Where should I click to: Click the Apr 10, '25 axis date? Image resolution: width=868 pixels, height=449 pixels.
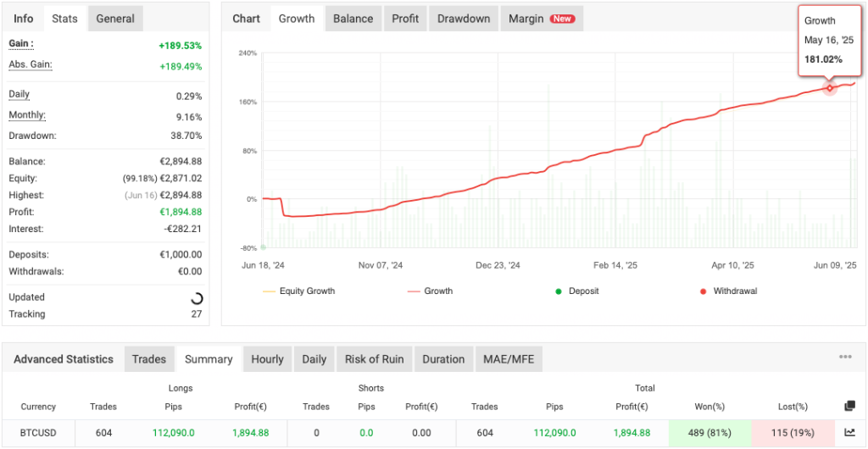click(733, 265)
